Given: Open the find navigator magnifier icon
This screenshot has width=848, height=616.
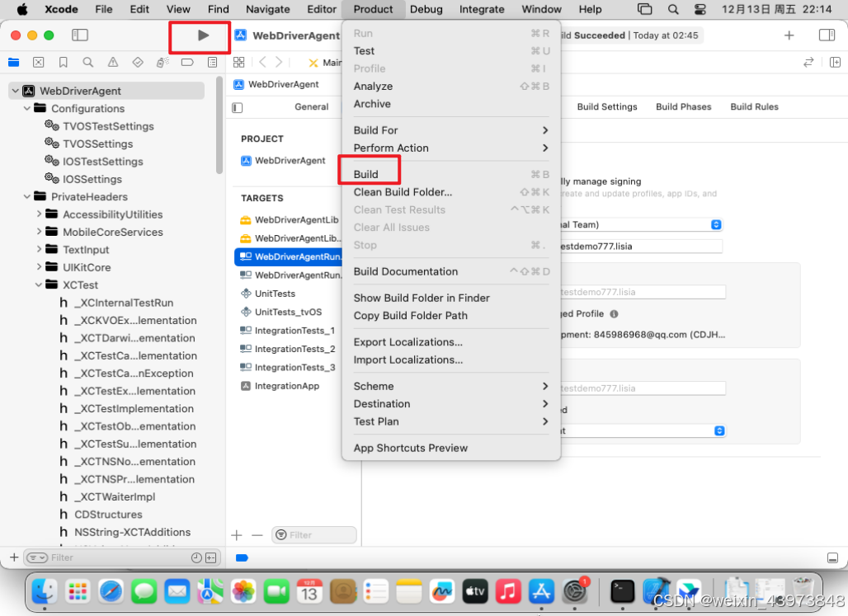Looking at the screenshot, I should [x=87, y=62].
